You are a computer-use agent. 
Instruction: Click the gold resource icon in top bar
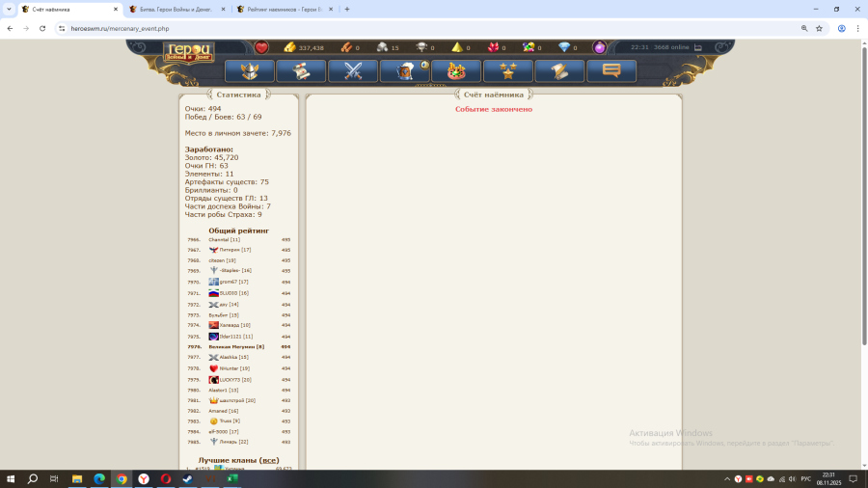[289, 47]
